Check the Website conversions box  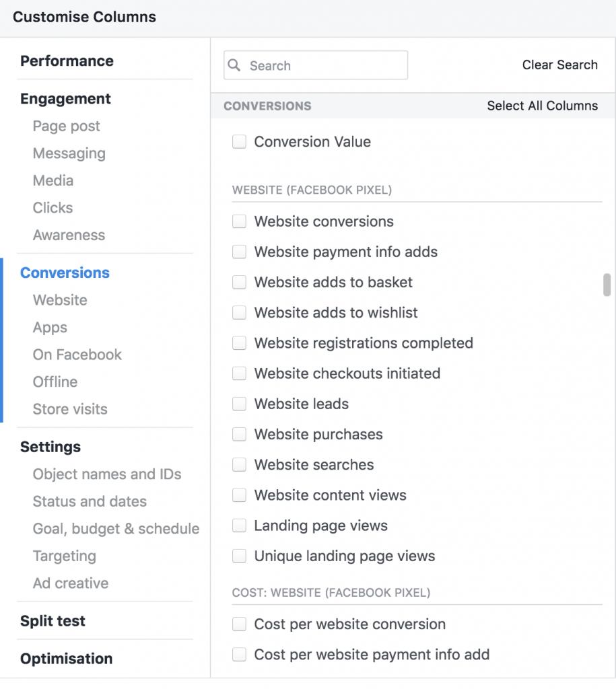[x=239, y=221]
